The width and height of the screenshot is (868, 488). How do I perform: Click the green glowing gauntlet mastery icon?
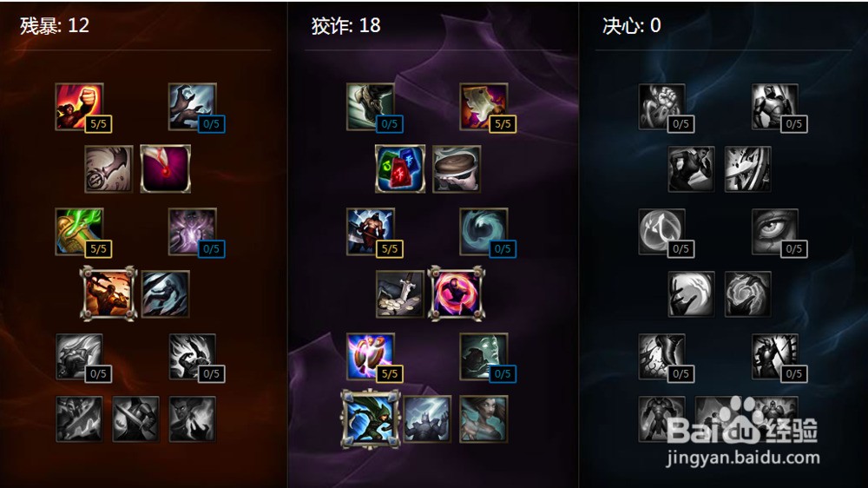(79, 232)
